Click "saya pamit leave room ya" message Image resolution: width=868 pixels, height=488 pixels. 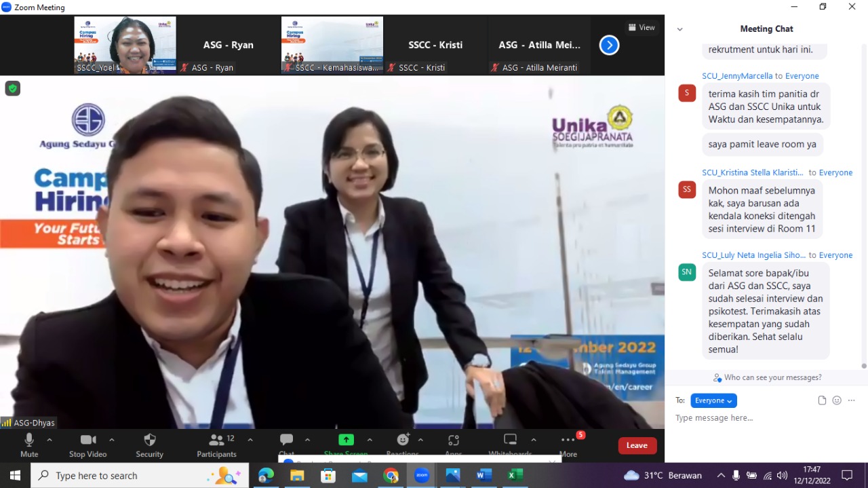tap(762, 144)
